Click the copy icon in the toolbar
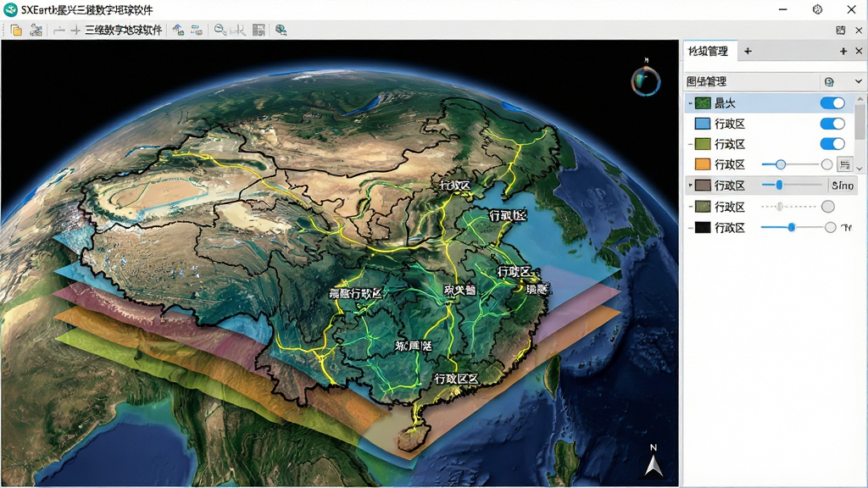The image size is (868, 488). [16, 30]
